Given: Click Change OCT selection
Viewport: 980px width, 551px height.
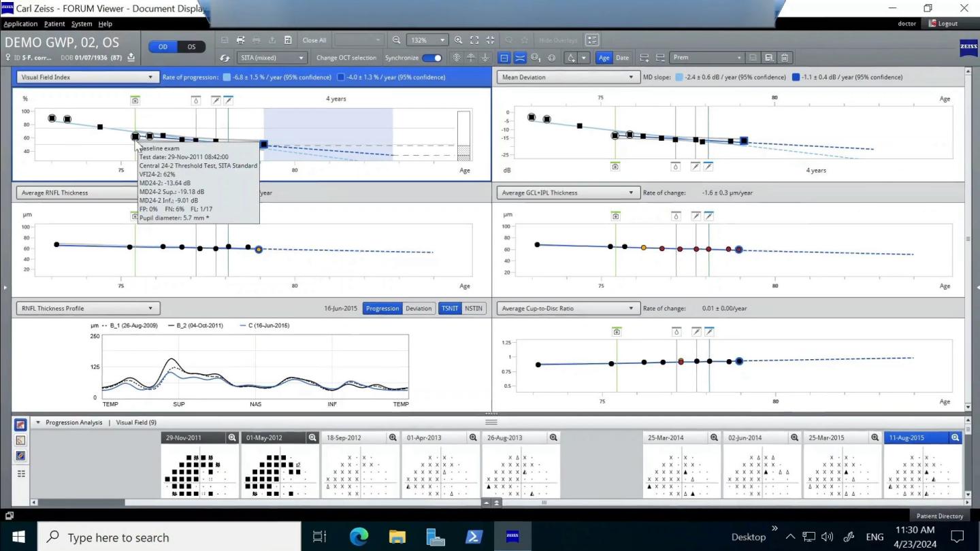Looking at the screenshot, I should point(346,57).
